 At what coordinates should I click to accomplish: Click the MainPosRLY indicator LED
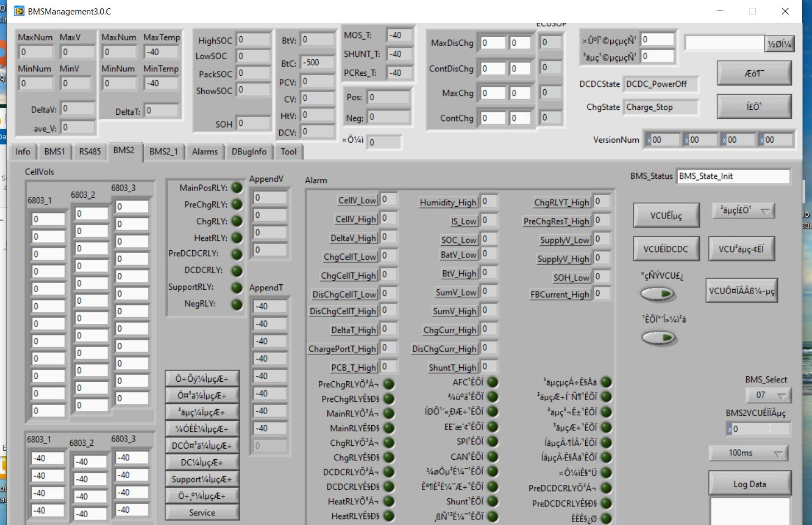237,188
